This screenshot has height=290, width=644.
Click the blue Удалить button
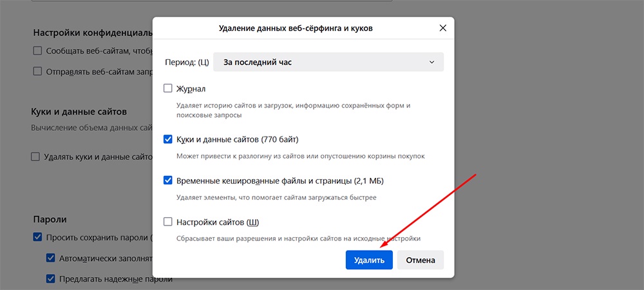(x=369, y=260)
